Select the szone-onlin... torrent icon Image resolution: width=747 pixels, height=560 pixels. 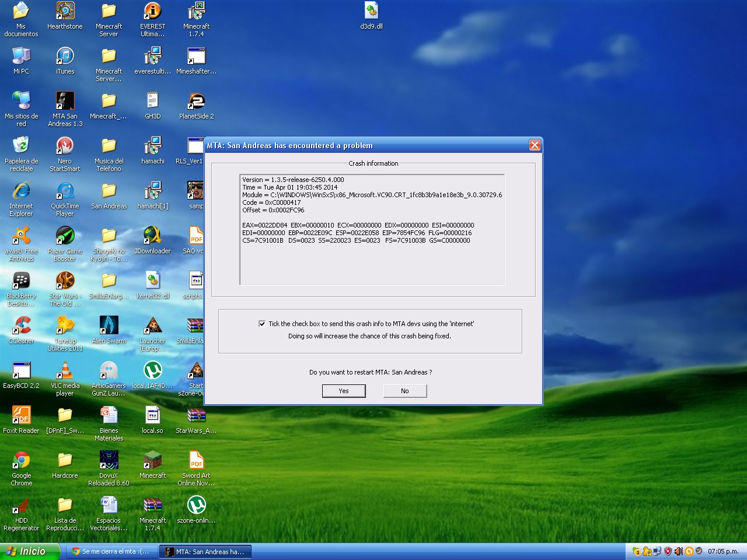[x=196, y=510]
